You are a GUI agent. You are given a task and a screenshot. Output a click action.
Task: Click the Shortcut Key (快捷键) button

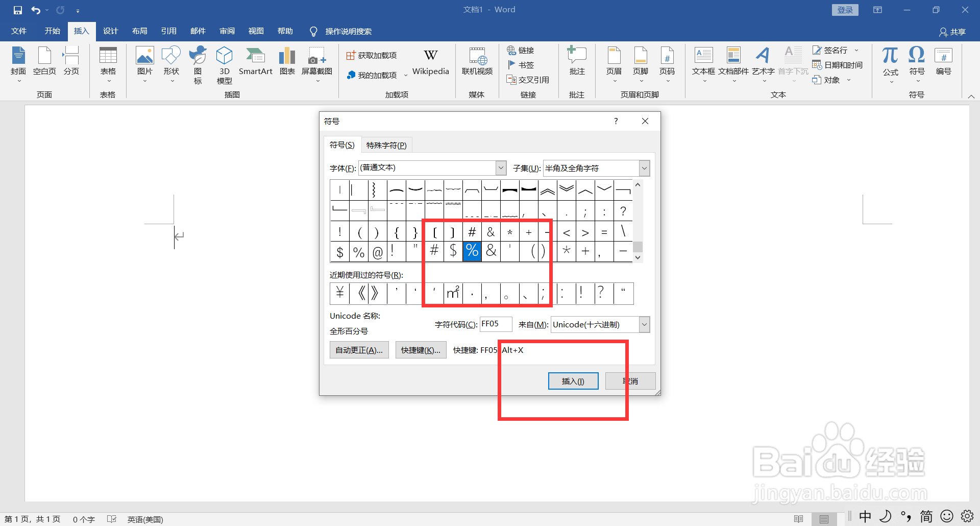(421, 350)
